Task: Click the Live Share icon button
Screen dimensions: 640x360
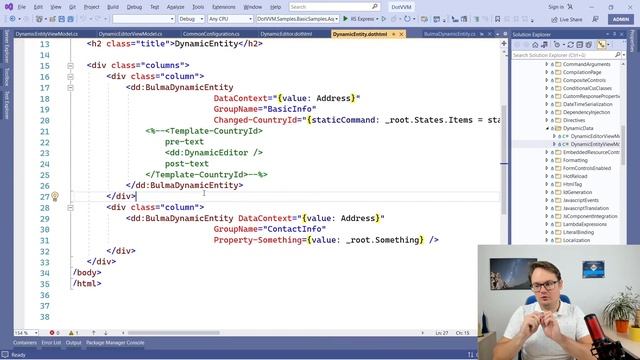Action: [x=567, y=20]
